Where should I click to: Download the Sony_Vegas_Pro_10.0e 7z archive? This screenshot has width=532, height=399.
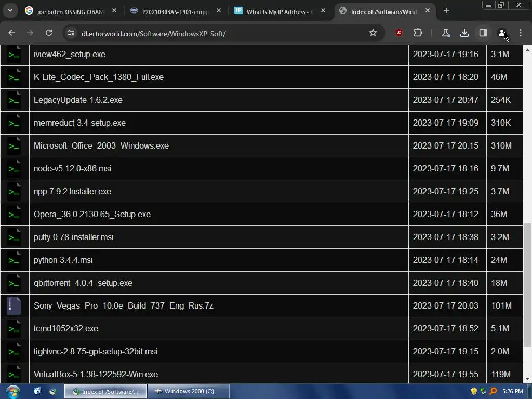124,305
